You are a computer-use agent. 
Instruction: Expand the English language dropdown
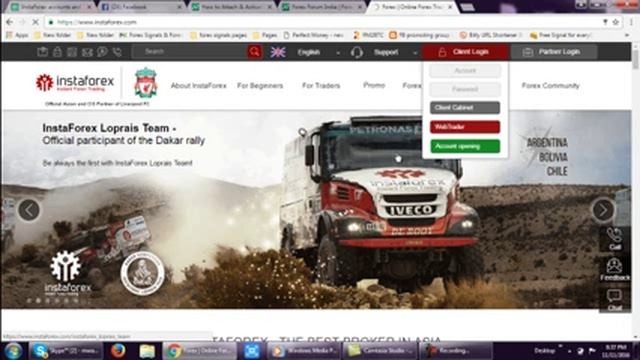[338, 53]
